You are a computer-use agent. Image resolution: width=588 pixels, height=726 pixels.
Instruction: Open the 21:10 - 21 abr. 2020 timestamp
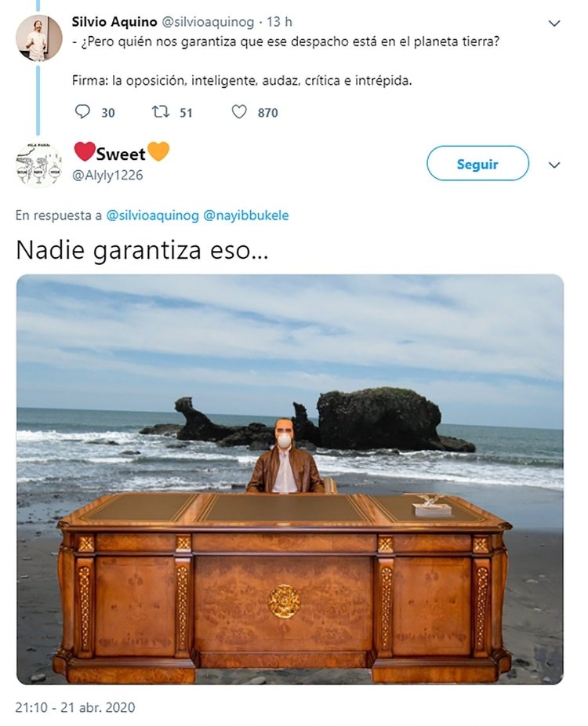75,708
